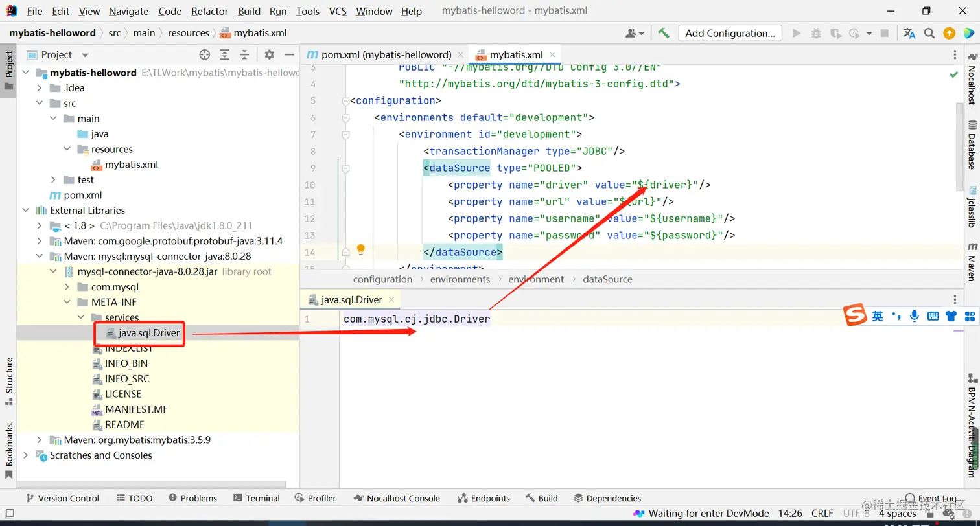
Task: Collapse the mybatis-helloword project root node
Action: [x=25, y=73]
